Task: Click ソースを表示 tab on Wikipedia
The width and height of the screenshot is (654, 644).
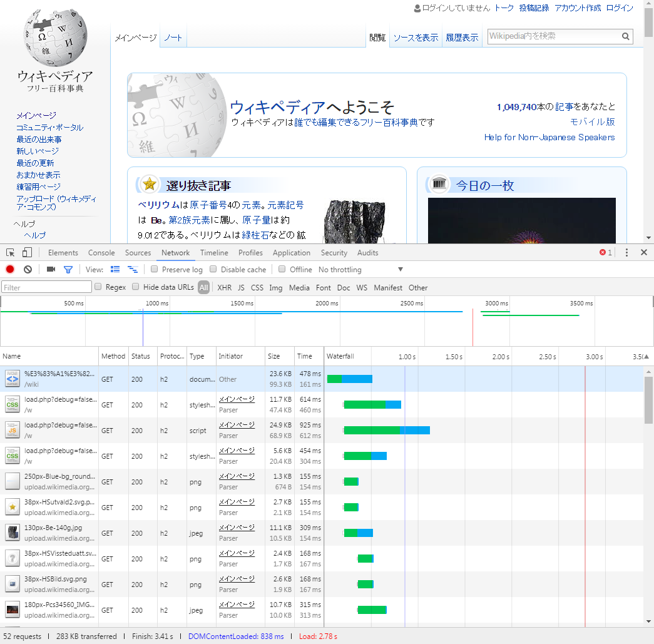Action: [416, 38]
